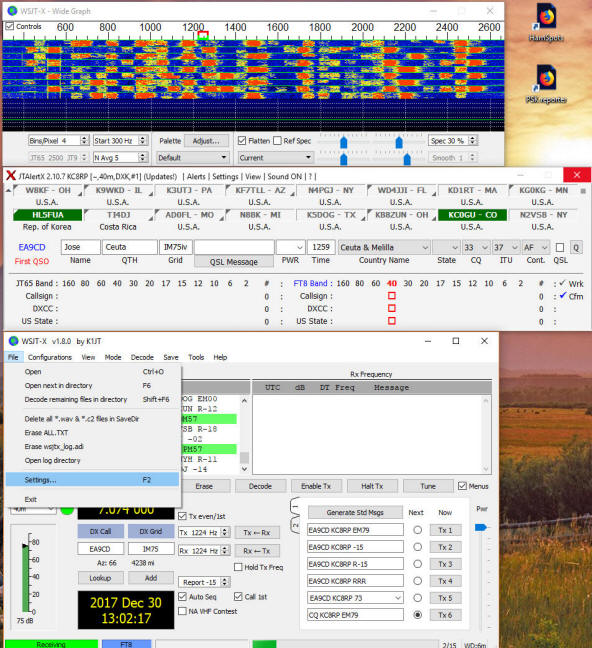Click the green receive status indicator light
Image resolution: width=592 pixels, height=648 pixels.
[x=67, y=510]
